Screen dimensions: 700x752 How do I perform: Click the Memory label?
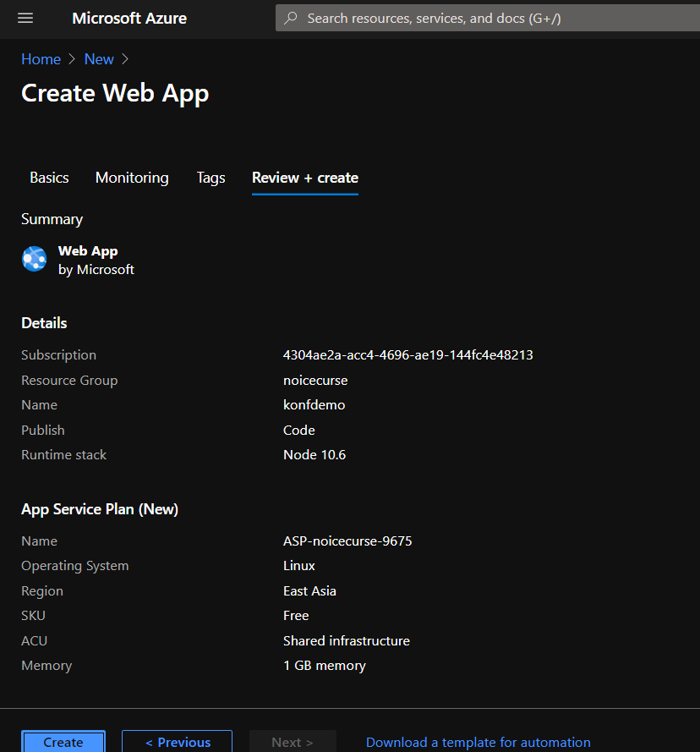pos(46,666)
